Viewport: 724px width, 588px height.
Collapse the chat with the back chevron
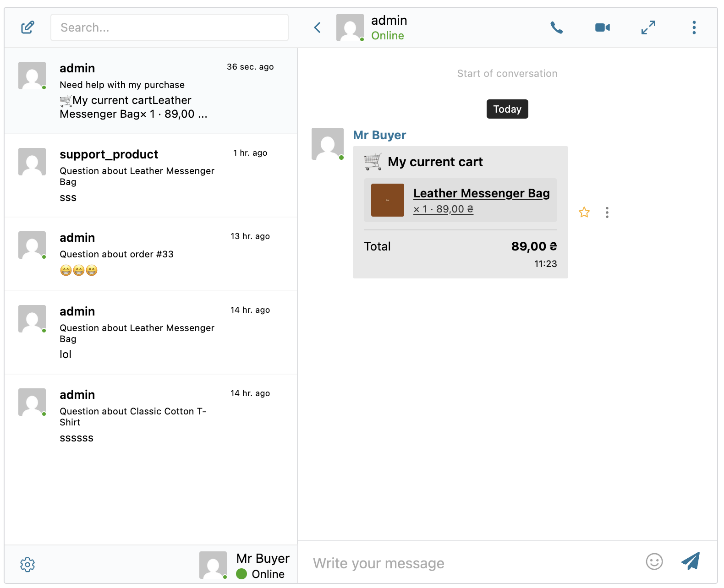coord(317,27)
